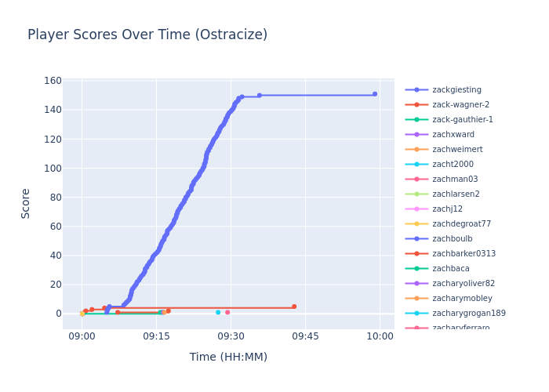This screenshot has width=549, height=392.
Task: Click the zachxward purple legend marker
Action: click(x=416, y=135)
